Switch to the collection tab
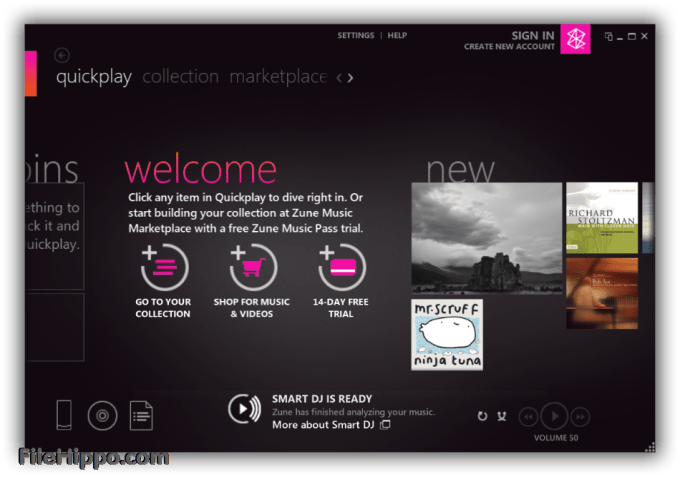 180,77
